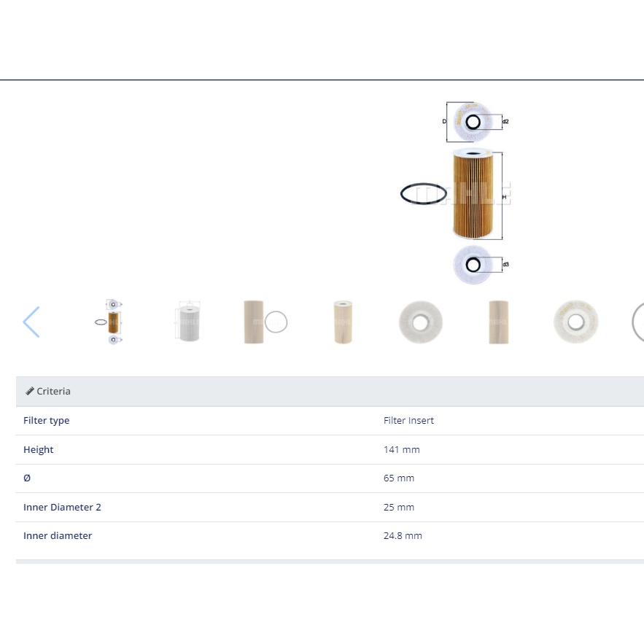Click the Criteria section header
Image resolution: width=644 pixels, height=644 pixels.
pos(54,392)
